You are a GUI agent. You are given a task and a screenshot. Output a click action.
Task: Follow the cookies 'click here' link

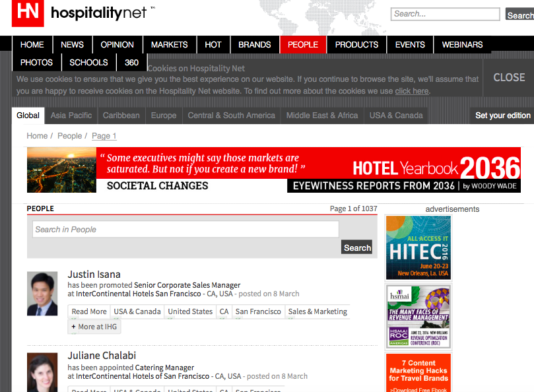click(412, 91)
